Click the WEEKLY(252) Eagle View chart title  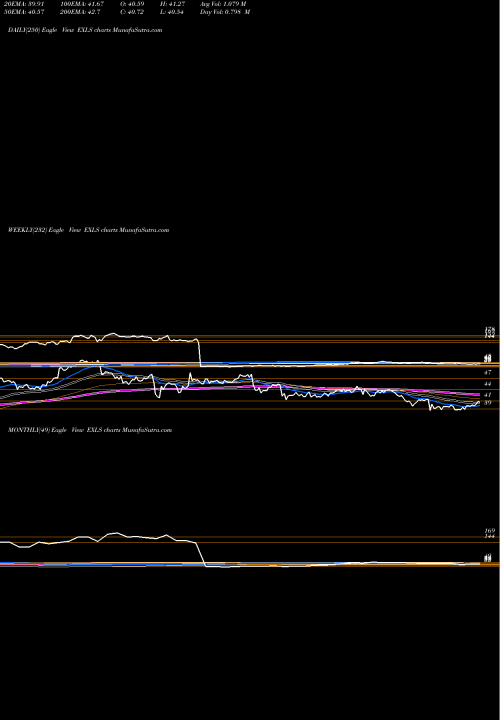(x=89, y=230)
